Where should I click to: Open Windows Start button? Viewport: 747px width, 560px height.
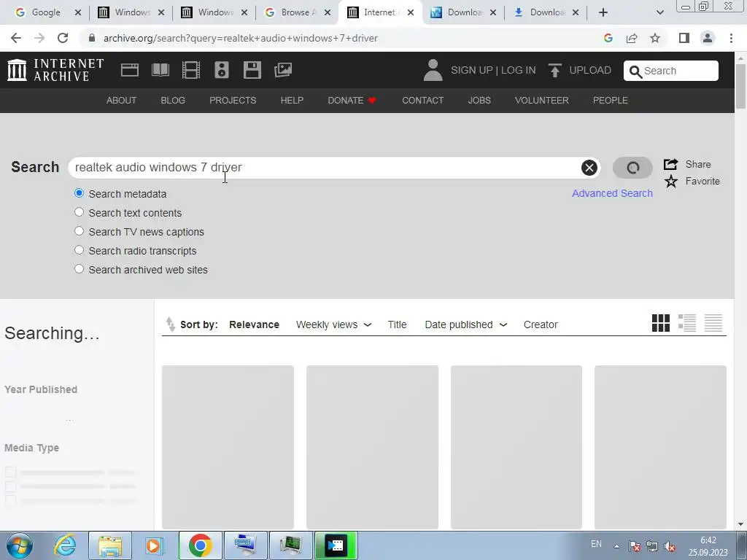point(19,545)
